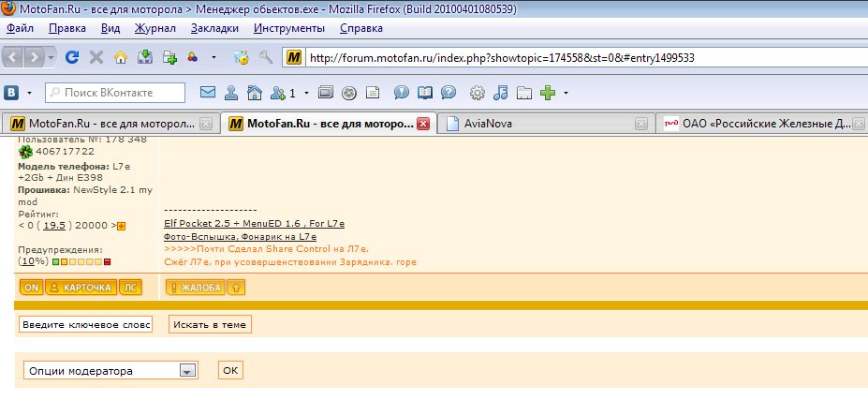Click the up-arrow button next to ЖАЛОБА
Image resolution: width=868 pixels, height=415 pixels.
[236, 289]
